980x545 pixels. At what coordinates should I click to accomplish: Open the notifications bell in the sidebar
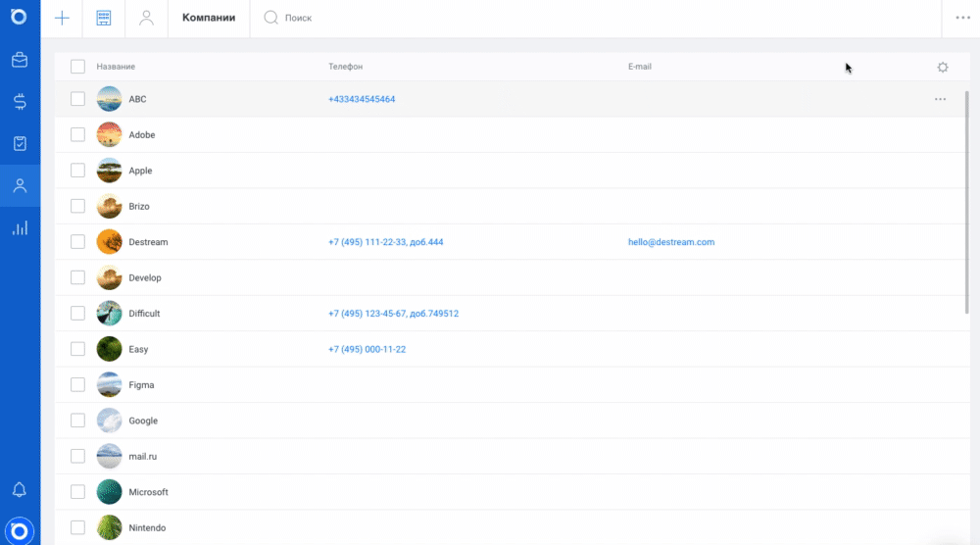pos(20,490)
